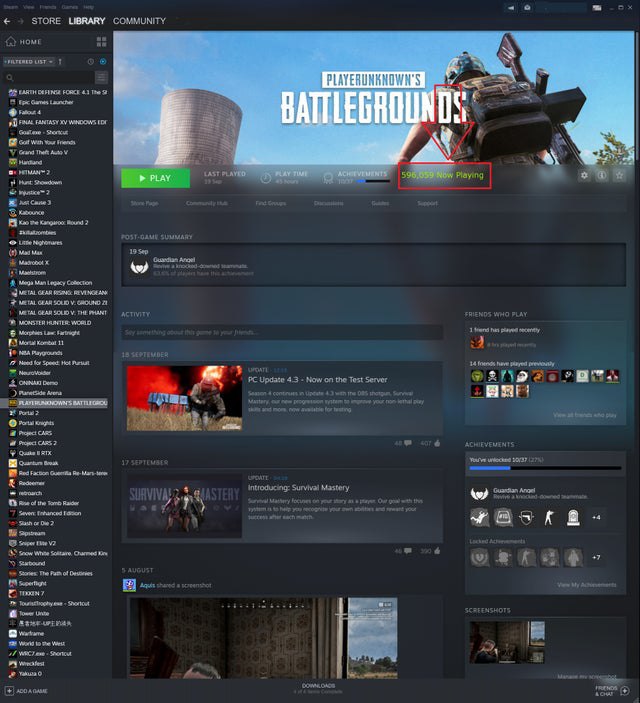Open game settings gear icon
Image resolution: width=640 pixels, height=703 pixels.
pos(584,175)
